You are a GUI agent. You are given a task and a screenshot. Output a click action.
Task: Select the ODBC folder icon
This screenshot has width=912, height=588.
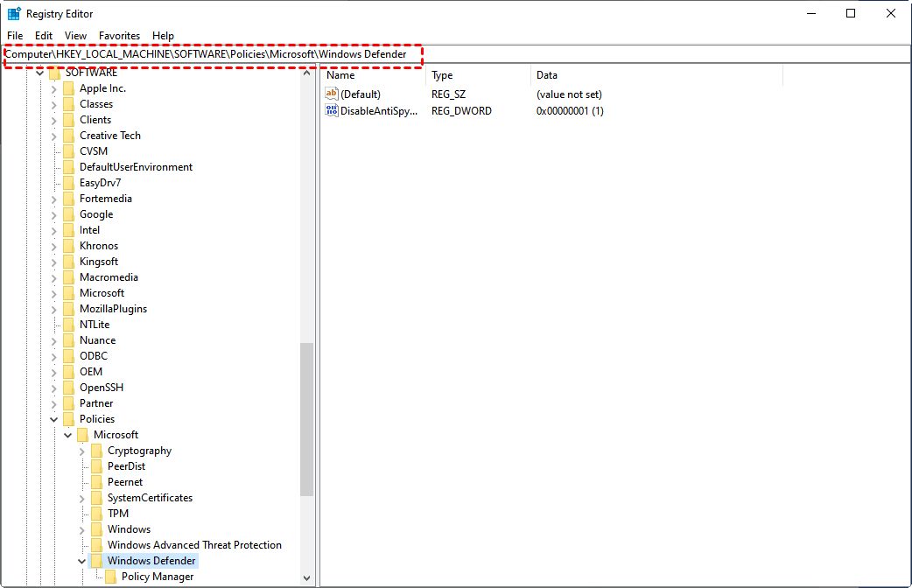[68, 355]
